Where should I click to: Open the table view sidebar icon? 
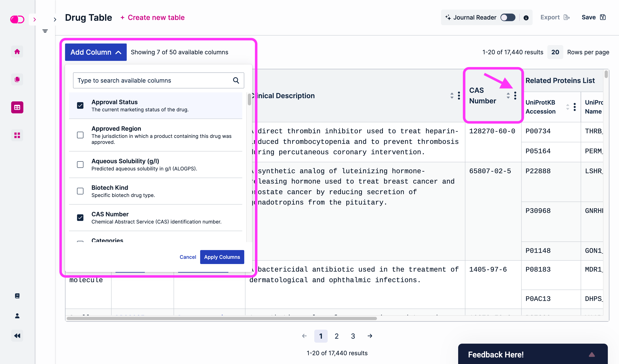coord(17,107)
